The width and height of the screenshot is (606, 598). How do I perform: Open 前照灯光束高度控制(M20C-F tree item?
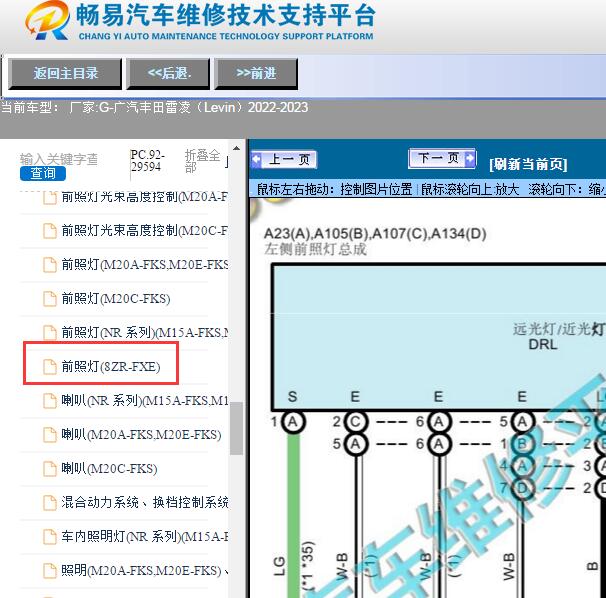tap(144, 230)
